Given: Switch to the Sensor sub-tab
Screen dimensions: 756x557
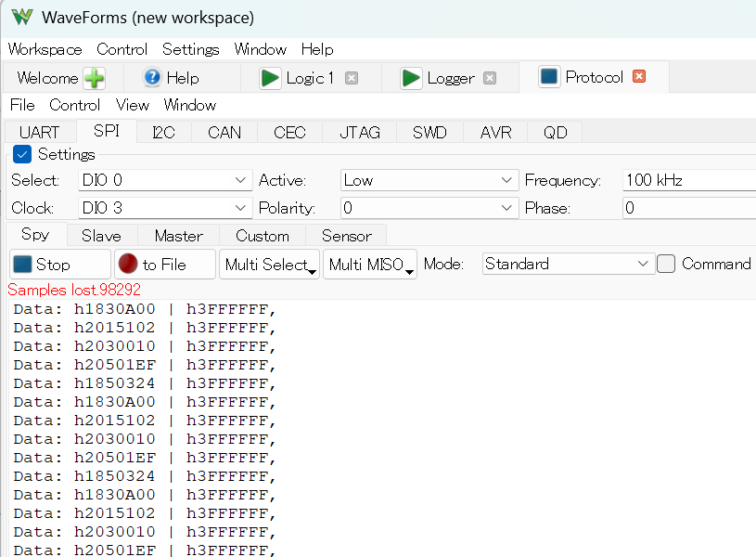Looking at the screenshot, I should pos(347,236).
